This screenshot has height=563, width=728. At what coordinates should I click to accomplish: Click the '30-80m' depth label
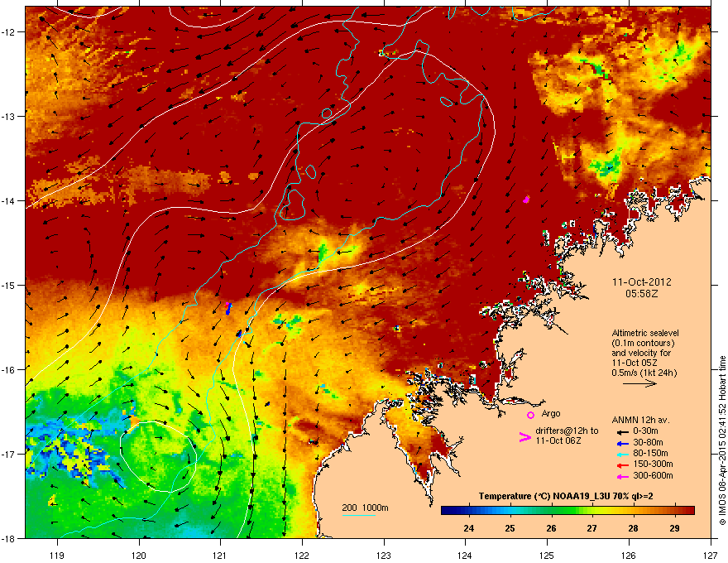[x=648, y=442]
